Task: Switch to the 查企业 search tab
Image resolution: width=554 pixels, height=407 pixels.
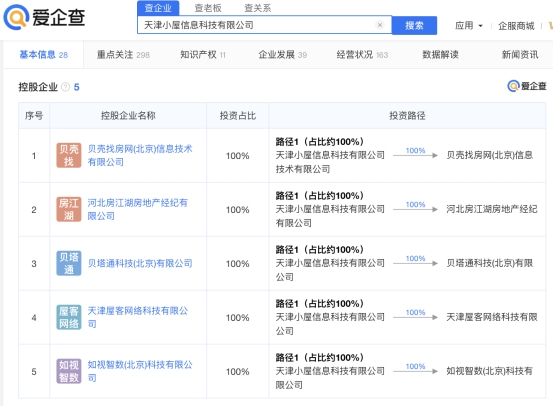Action: [158, 8]
